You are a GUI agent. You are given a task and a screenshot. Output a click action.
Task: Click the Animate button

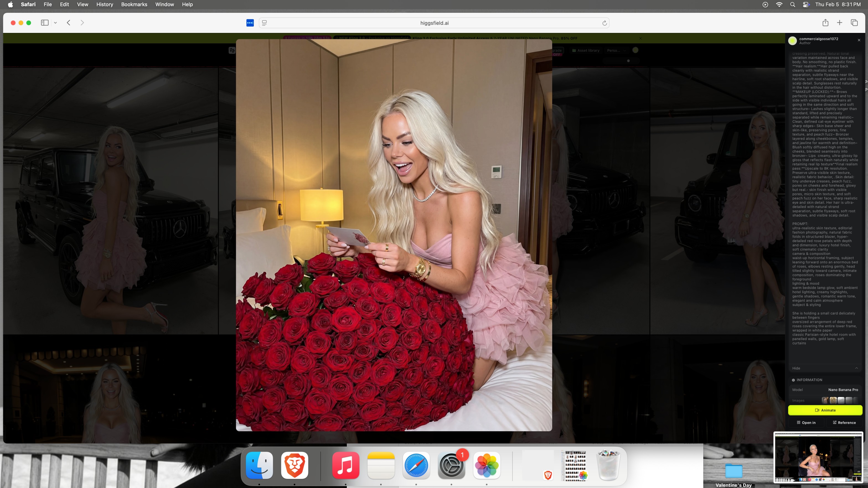pos(825,410)
